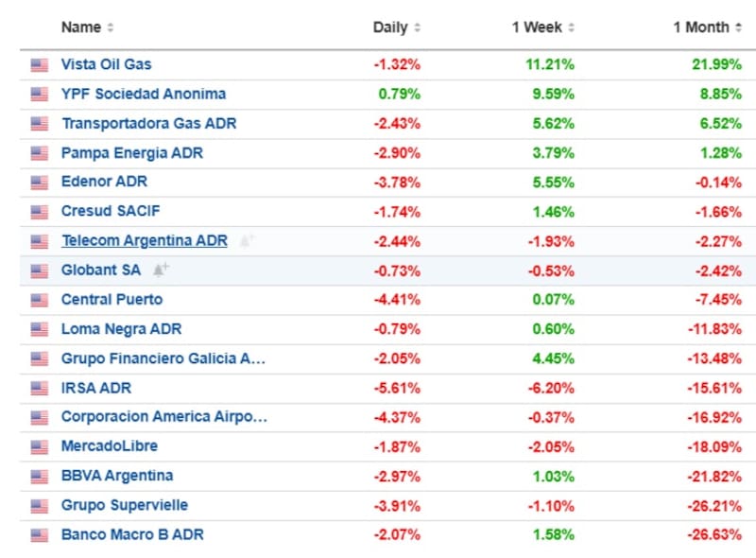Open YPF Sociedad Anonima stock link
756x558 pixels.
click(144, 94)
